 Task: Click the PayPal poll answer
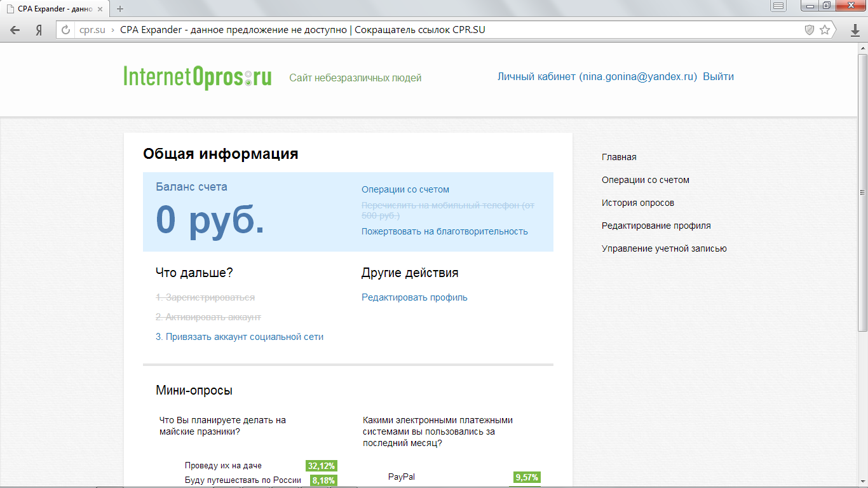pyautogui.click(x=402, y=477)
